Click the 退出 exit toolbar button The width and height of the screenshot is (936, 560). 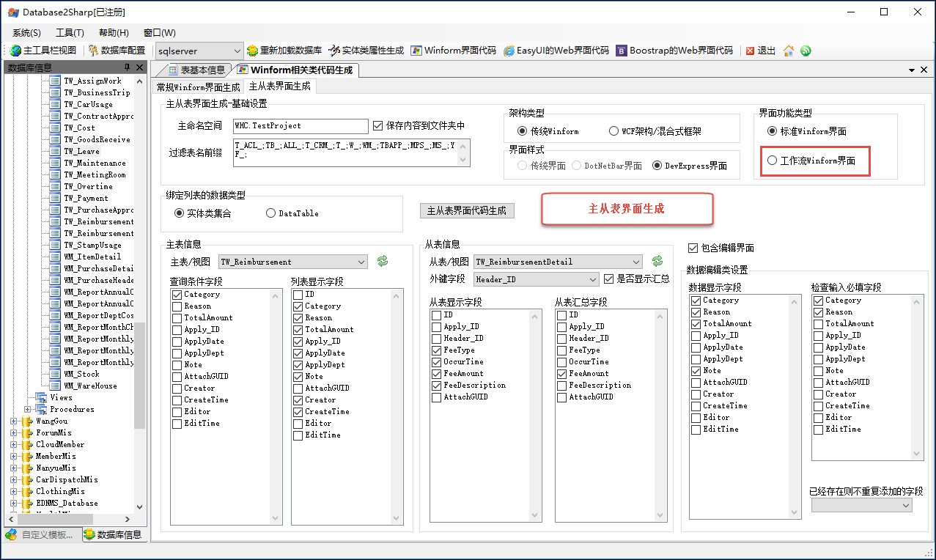click(761, 51)
